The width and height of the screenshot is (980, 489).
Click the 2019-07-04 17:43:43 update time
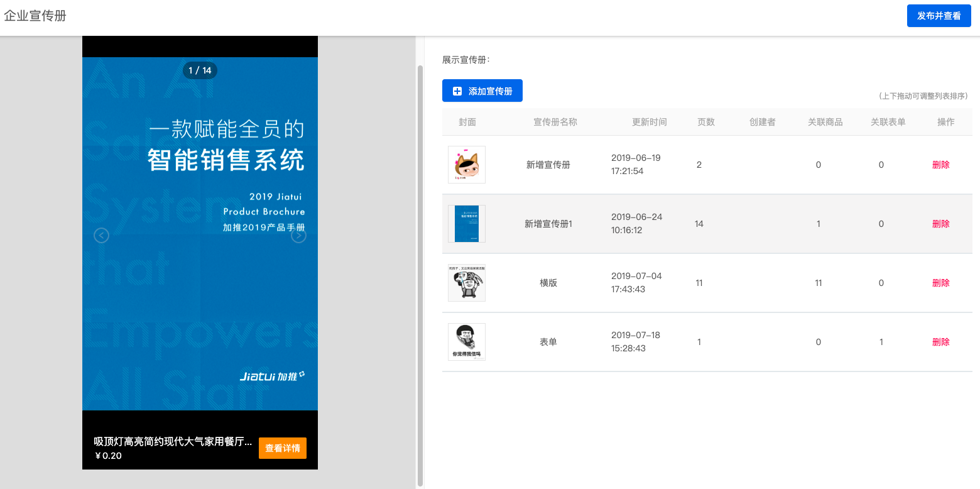coord(636,283)
